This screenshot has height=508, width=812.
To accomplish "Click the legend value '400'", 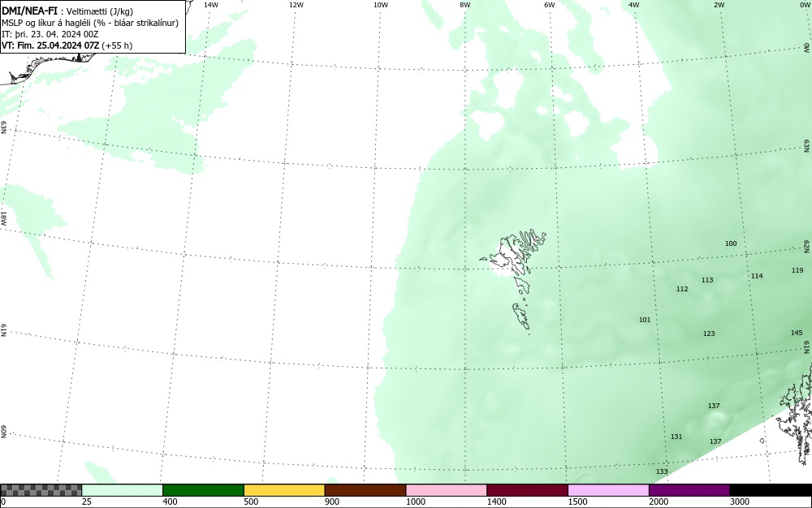I will click(170, 502).
